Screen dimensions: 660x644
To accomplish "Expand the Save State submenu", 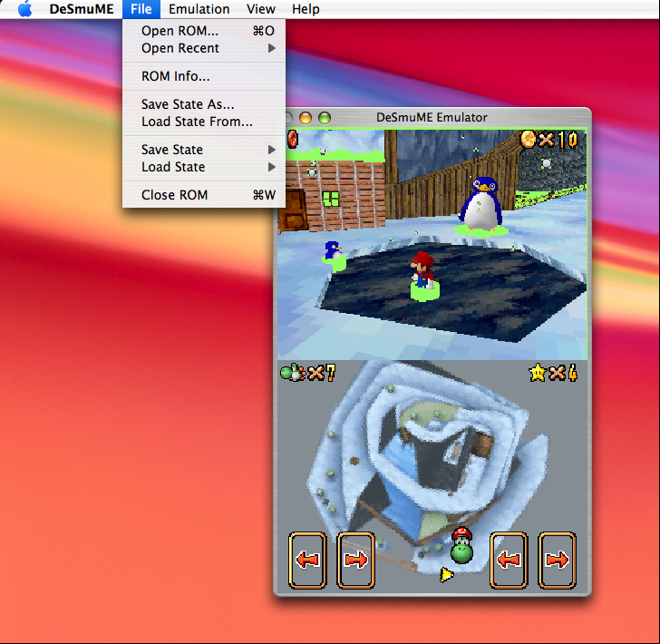I will [204, 150].
